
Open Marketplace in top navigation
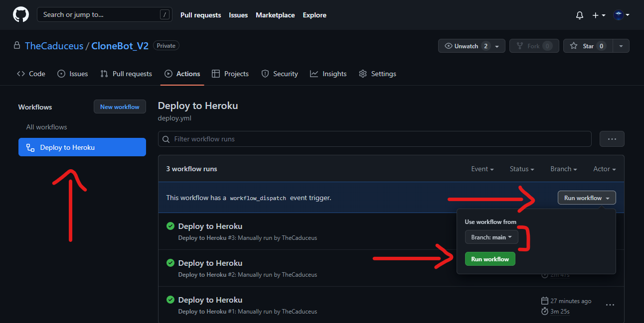275,15
